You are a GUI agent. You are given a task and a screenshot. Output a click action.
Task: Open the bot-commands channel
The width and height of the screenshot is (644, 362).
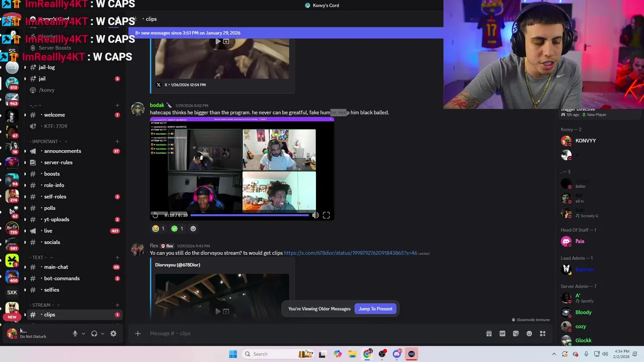tap(73, 279)
